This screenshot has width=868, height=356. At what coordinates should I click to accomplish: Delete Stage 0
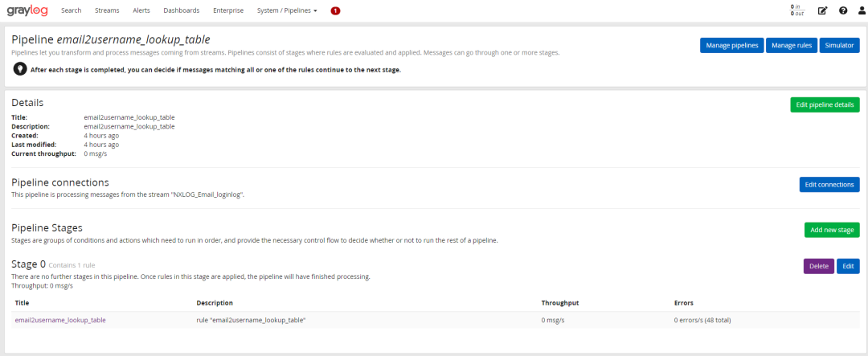pos(818,266)
